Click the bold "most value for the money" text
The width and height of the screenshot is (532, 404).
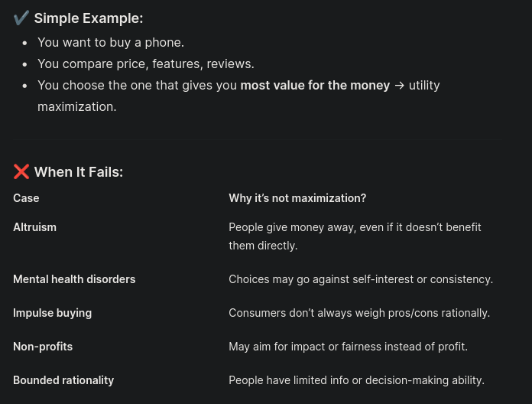point(315,85)
